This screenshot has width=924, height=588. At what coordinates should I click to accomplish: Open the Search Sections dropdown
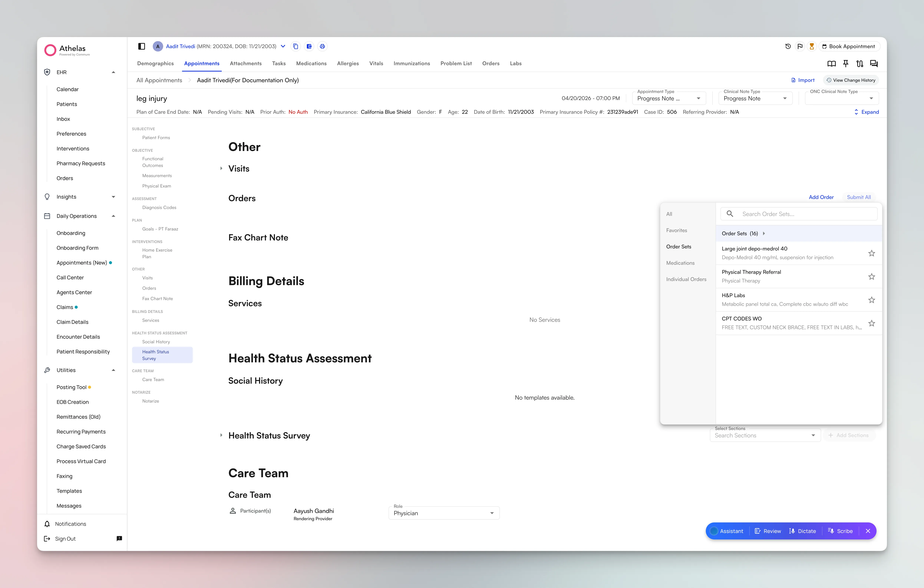tap(765, 435)
